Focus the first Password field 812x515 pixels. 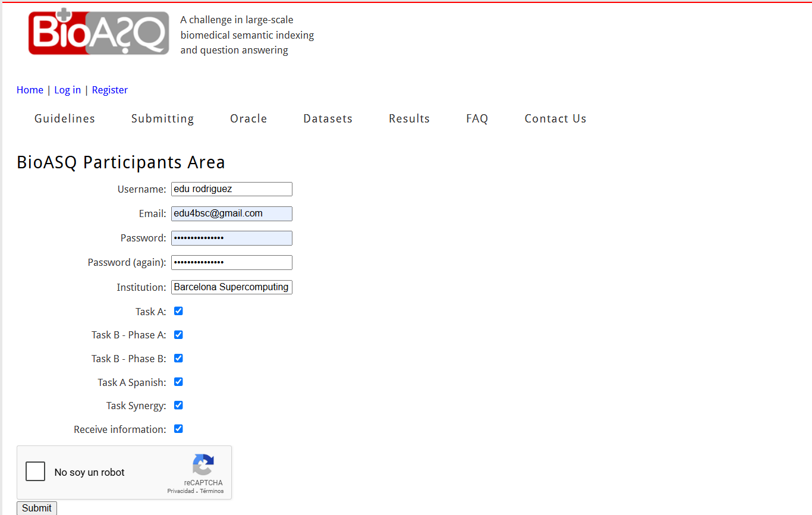pos(232,238)
